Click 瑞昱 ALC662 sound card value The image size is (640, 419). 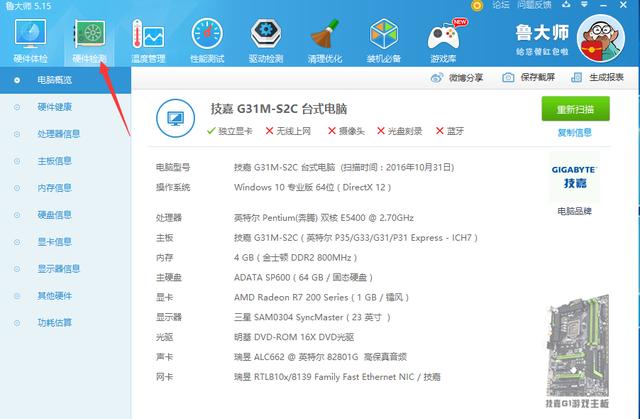(x=320, y=357)
